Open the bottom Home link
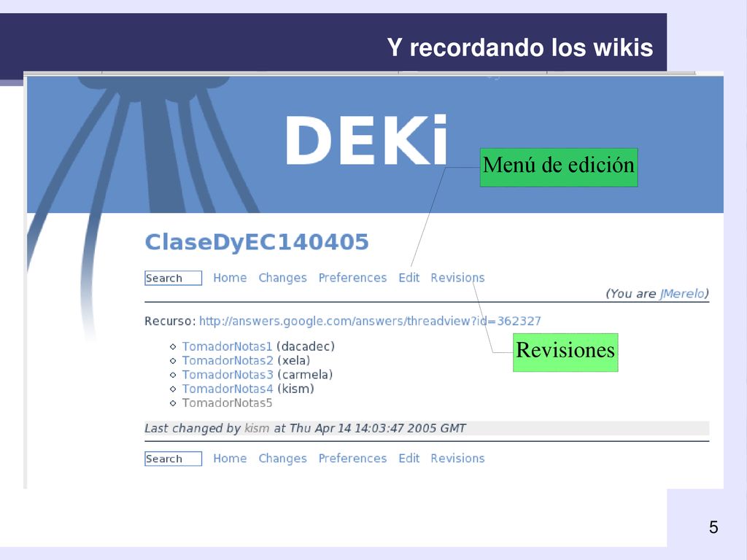Image resolution: width=747 pixels, height=560 pixels. [230, 458]
